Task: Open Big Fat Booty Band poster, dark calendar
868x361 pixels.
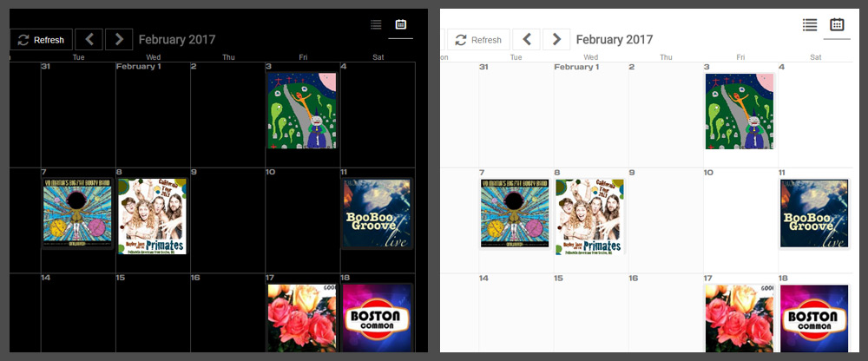Action: coord(77,213)
